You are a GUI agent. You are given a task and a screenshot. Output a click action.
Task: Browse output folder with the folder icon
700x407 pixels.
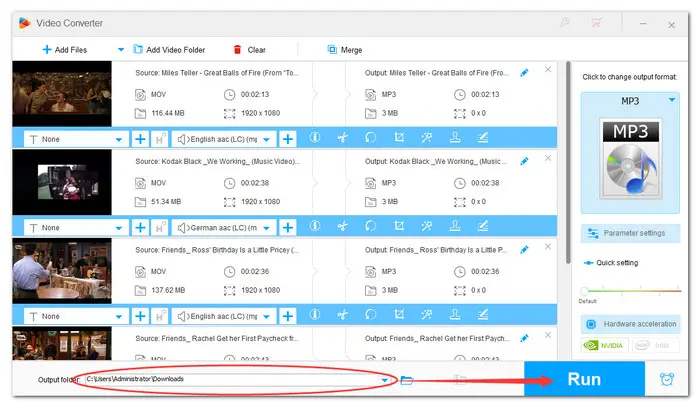click(407, 380)
